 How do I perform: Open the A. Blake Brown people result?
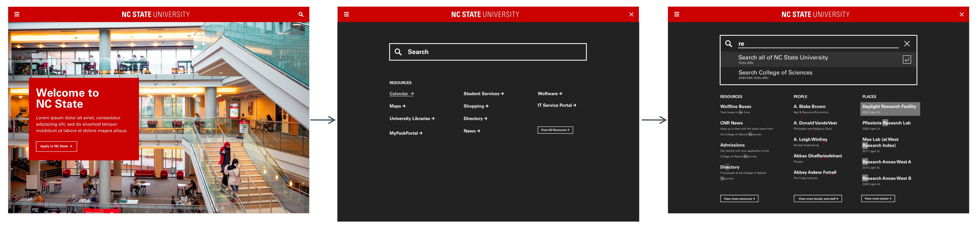point(809,107)
